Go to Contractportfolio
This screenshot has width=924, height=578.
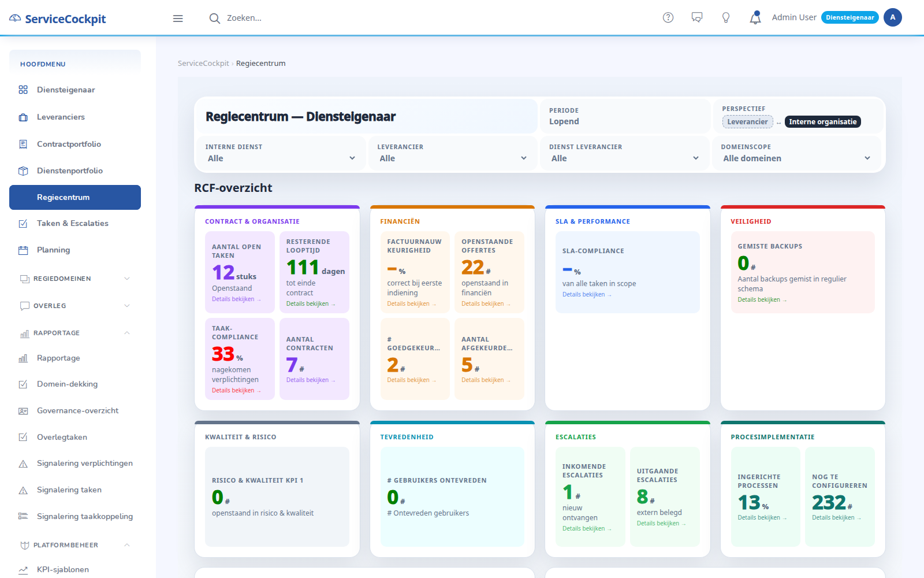pos(75,144)
